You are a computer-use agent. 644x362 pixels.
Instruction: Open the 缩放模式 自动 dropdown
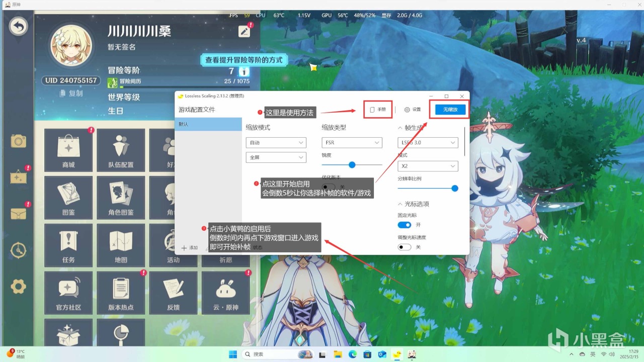(276, 143)
